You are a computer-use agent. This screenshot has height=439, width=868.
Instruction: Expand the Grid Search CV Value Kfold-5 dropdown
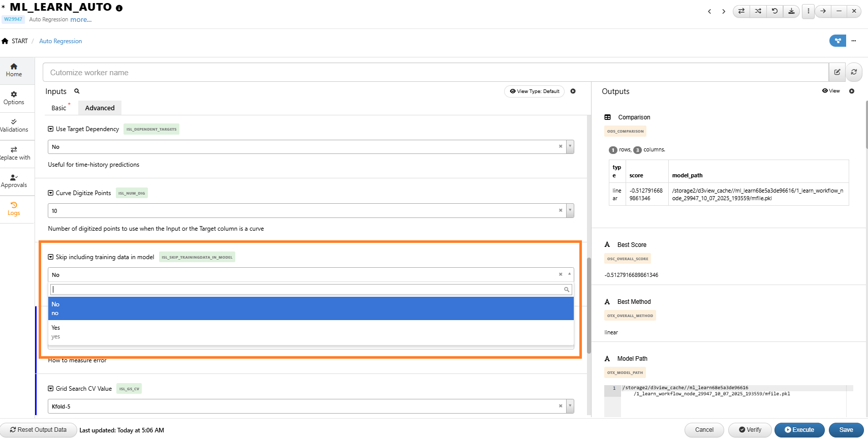pyautogui.click(x=570, y=406)
